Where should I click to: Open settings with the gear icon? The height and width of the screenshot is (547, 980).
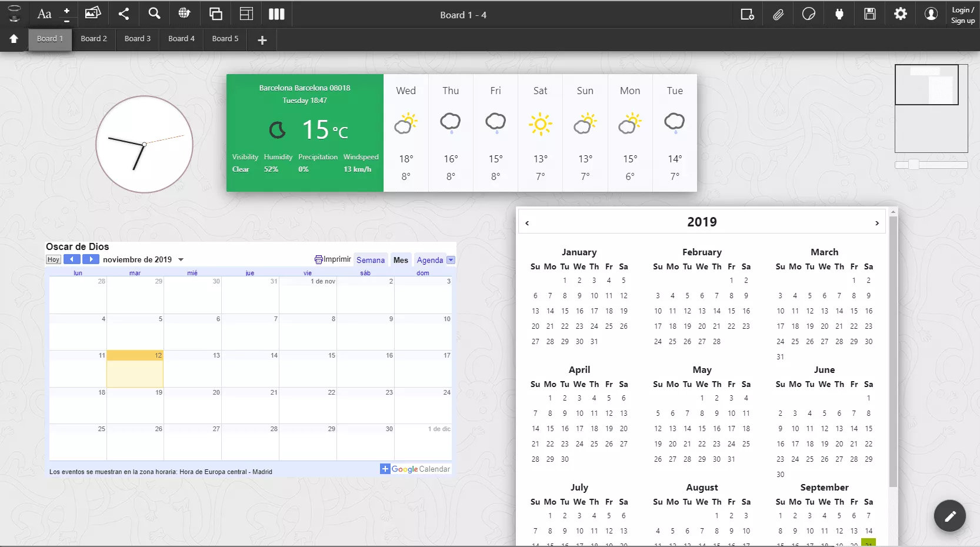(x=901, y=14)
